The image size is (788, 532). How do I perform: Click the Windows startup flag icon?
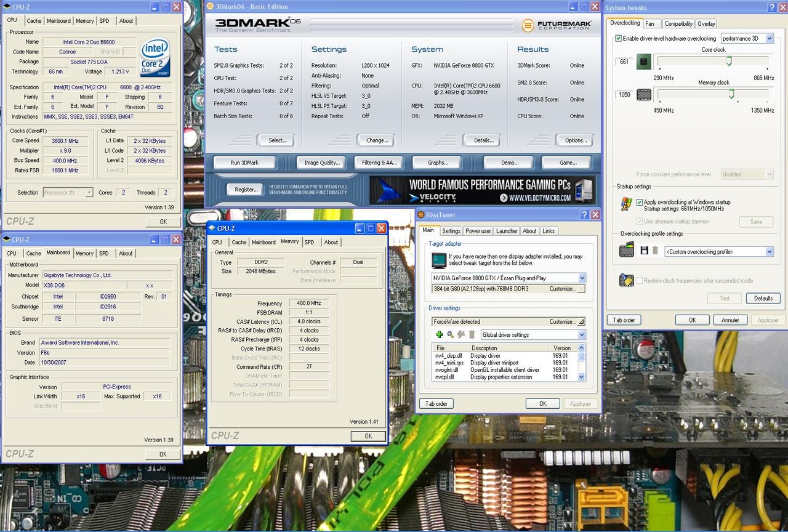tap(627, 204)
